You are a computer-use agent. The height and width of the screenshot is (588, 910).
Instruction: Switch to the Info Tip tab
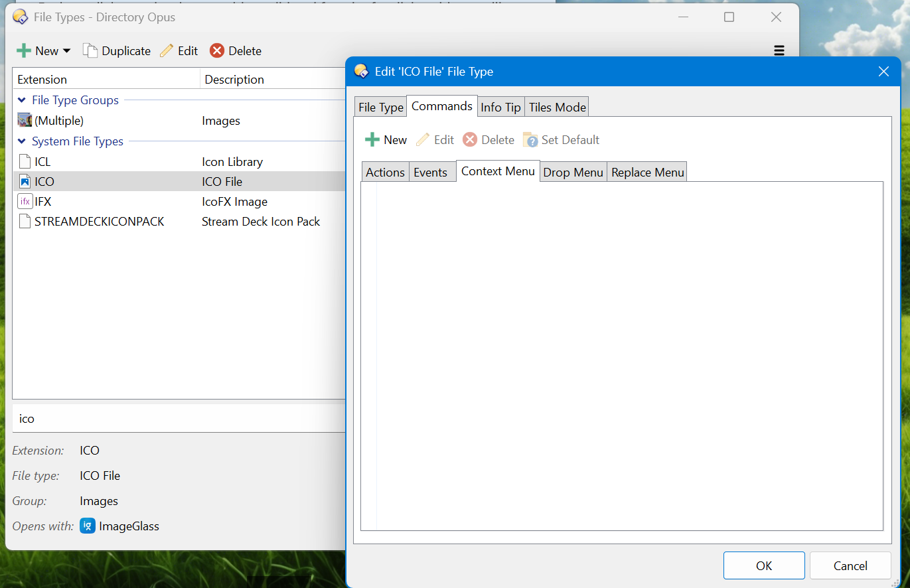500,108
